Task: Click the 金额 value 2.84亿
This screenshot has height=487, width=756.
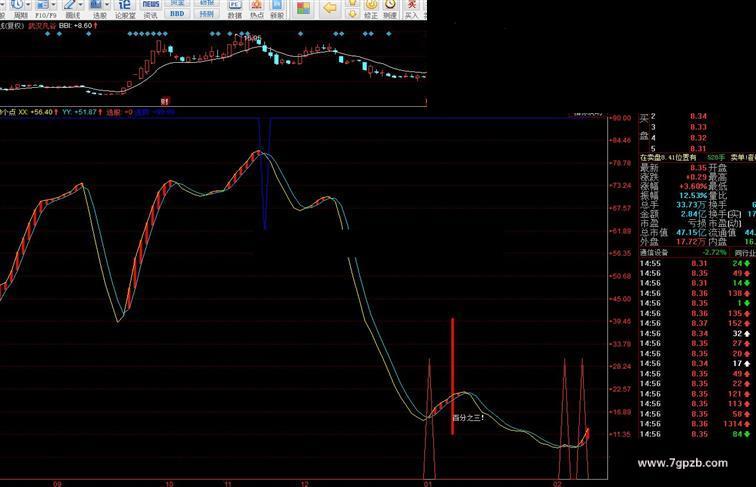Action: (694, 214)
